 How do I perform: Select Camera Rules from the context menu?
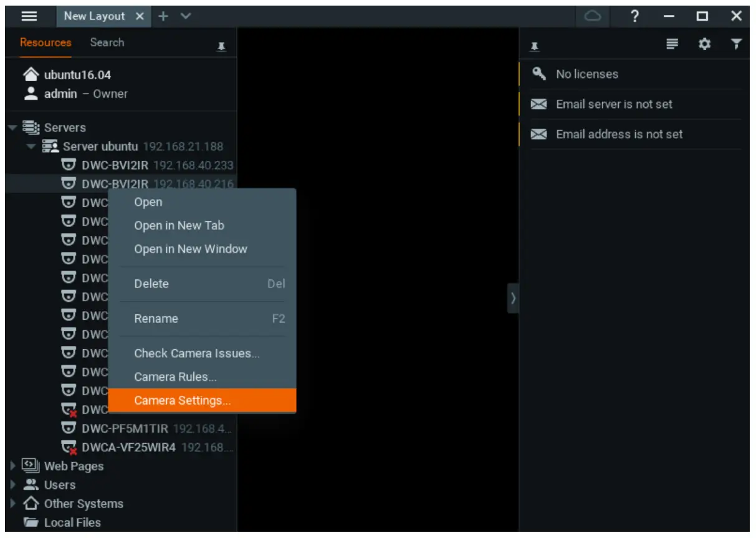coord(175,377)
